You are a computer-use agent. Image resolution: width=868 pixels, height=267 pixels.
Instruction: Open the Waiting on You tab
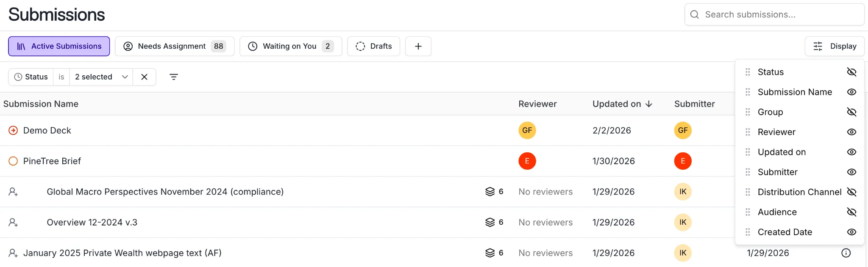291,46
